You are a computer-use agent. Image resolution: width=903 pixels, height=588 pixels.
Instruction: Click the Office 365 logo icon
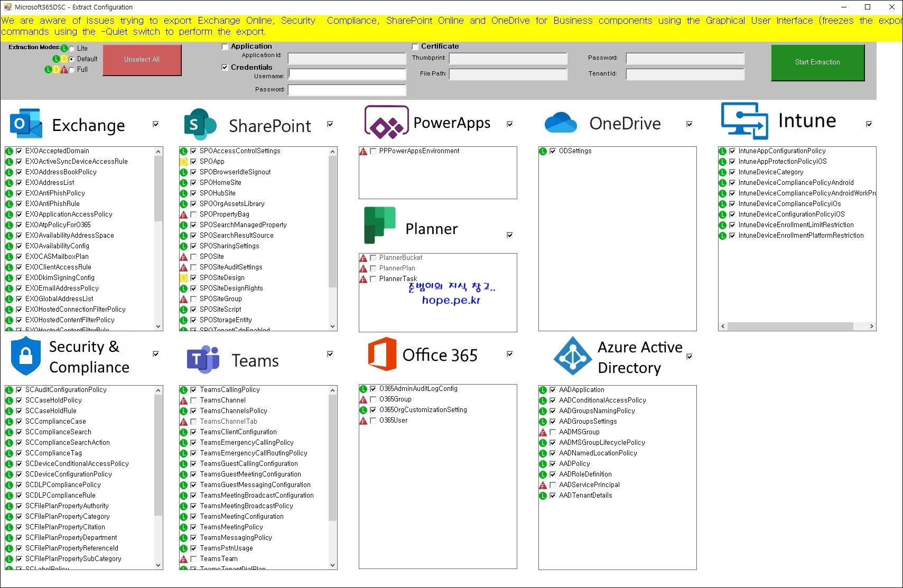pyautogui.click(x=382, y=353)
